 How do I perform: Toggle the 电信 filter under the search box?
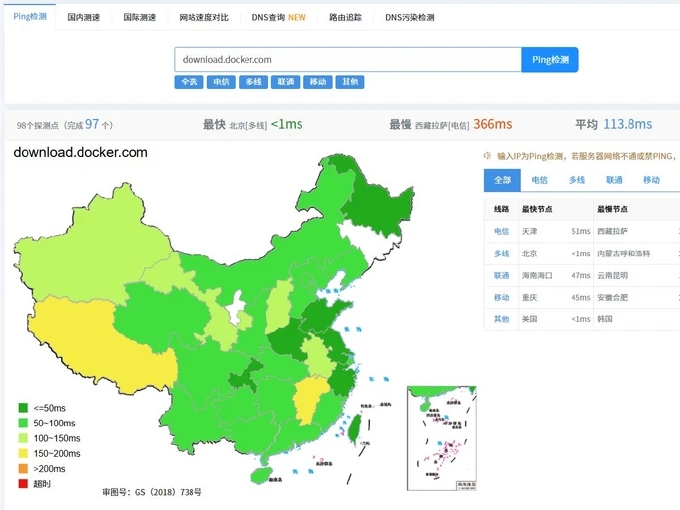[x=221, y=82]
